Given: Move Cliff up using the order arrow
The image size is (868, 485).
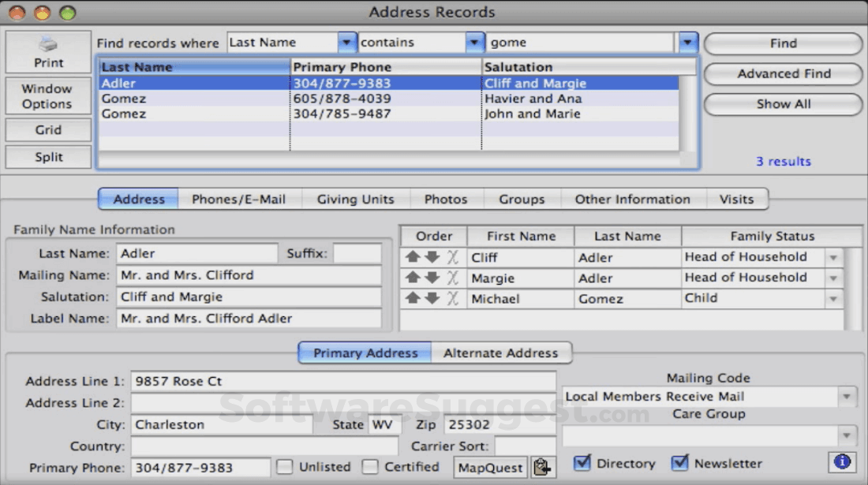Looking at the screenshot, I should pyautogui.click(x=413, y=256).
